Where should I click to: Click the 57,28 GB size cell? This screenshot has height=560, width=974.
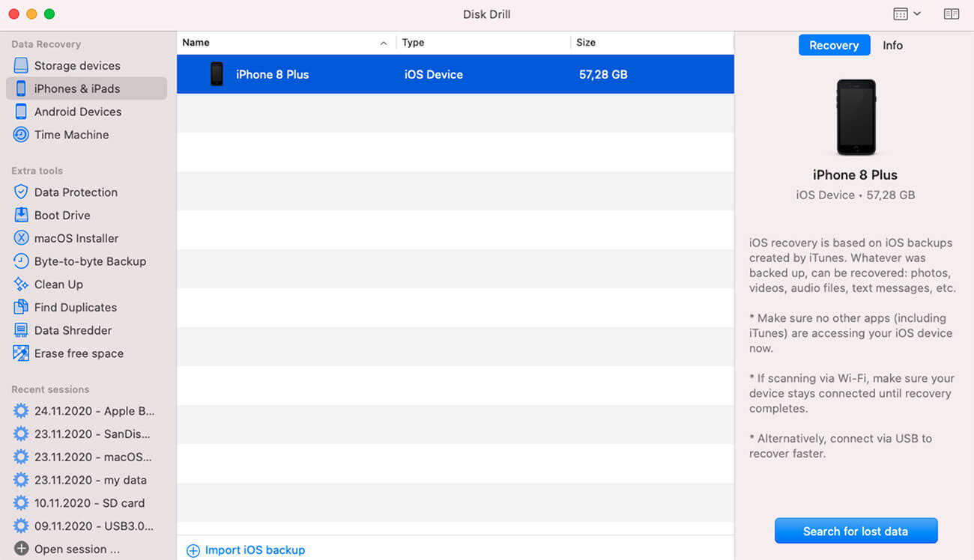[603, 74]
